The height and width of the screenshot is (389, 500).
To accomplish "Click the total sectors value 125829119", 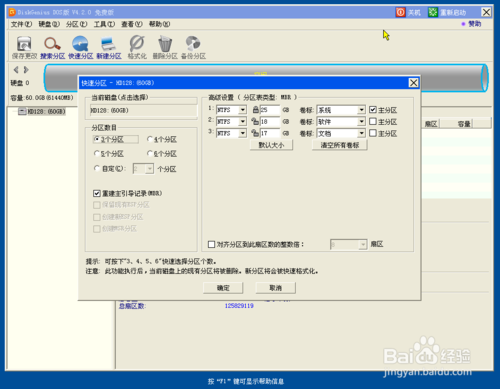I will point(239,306).
